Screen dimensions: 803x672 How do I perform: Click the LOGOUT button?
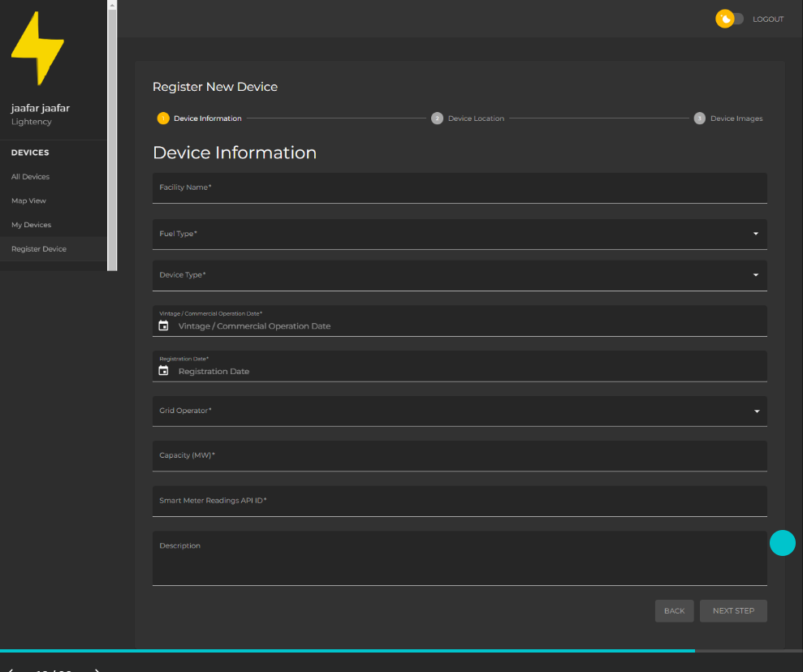(767, 19)
